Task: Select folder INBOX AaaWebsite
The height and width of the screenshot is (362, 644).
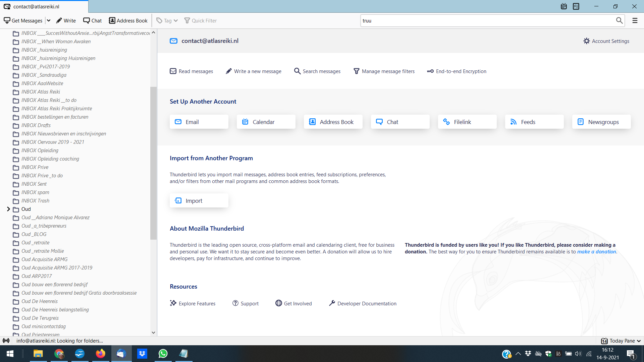Action: (42, 83)
